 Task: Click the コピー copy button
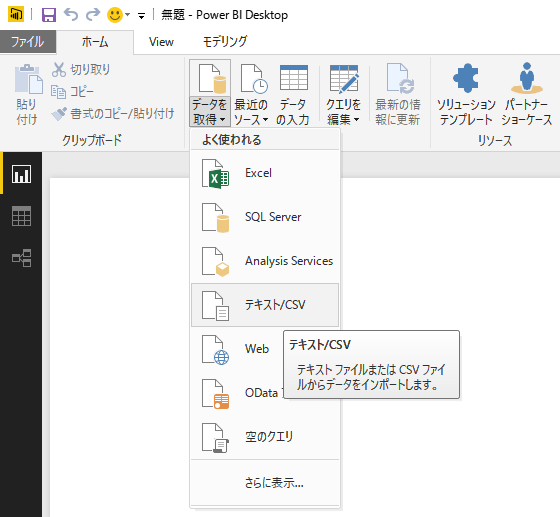pos(72,92)
